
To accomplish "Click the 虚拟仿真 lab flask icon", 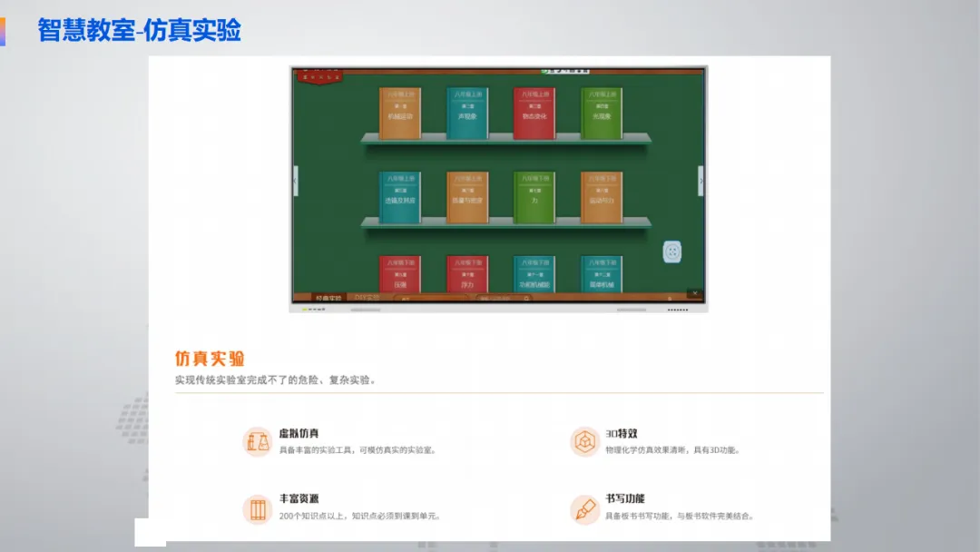I will (257, 442).
